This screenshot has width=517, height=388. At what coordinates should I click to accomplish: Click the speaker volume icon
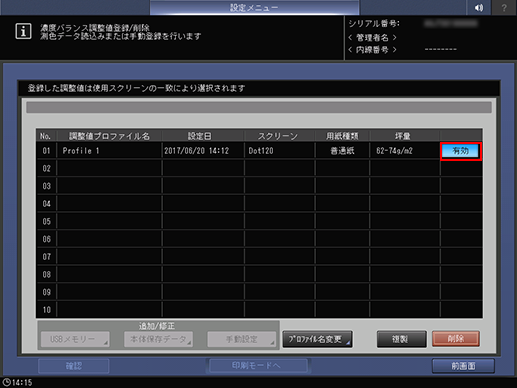(x=479, y=7)
